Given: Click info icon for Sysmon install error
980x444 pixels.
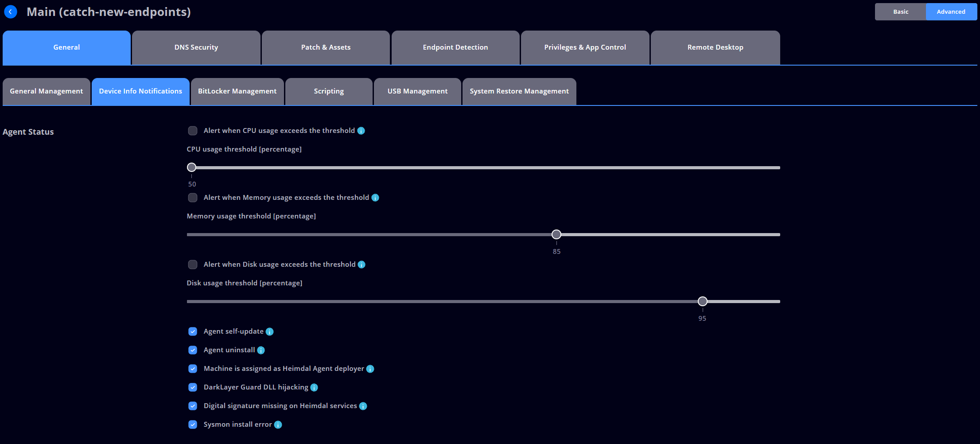Looking at the screenshot, I should tap(278, 425).
